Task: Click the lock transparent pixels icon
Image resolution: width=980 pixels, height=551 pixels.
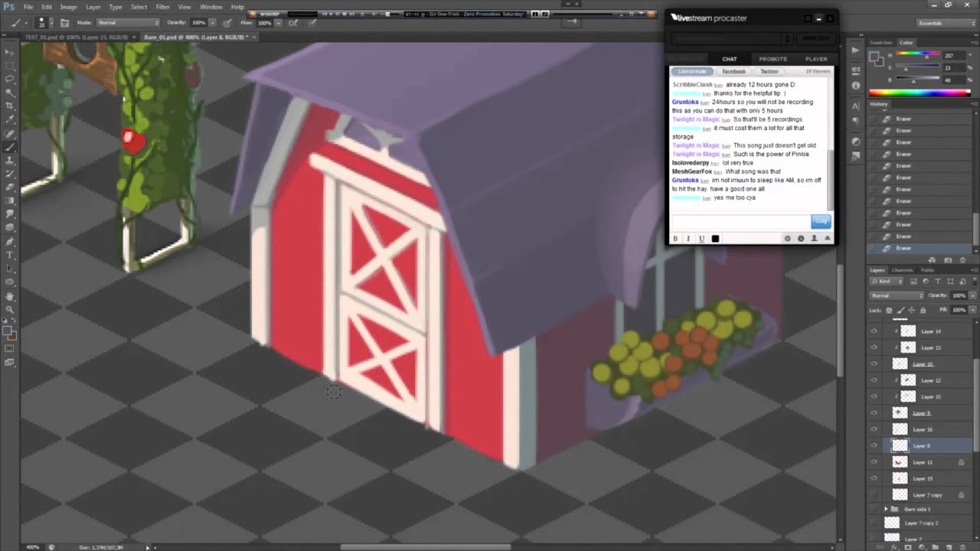Action: click(890, 310)
